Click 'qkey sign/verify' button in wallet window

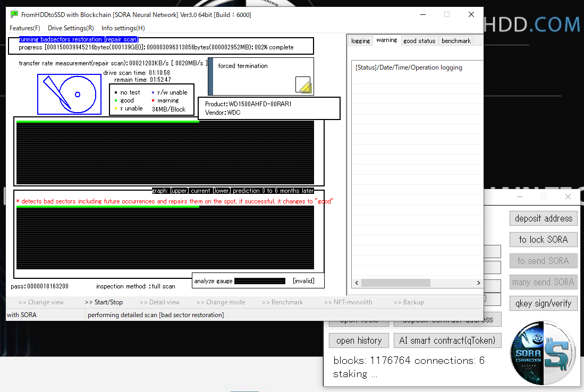pos(544,303)
